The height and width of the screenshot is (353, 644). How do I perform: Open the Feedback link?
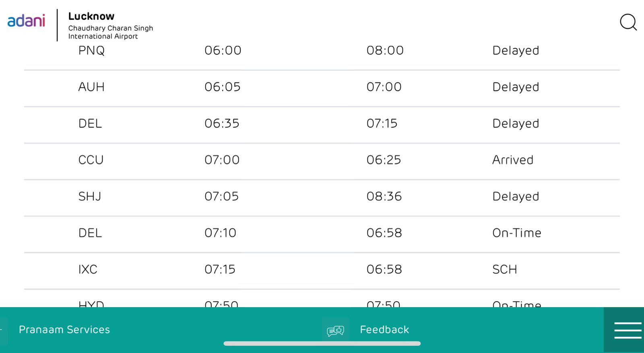[x=384, y=330]
